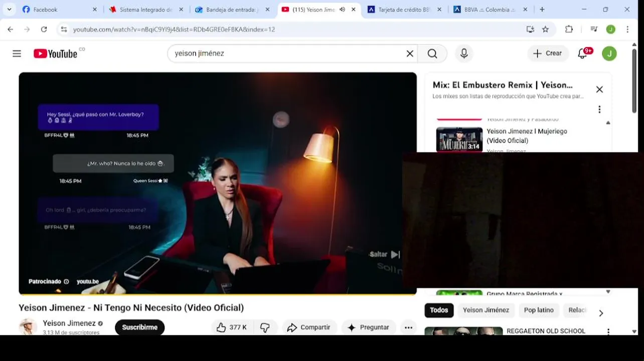
Task: Close the Mix playlist panel
Action: point(599,89)
